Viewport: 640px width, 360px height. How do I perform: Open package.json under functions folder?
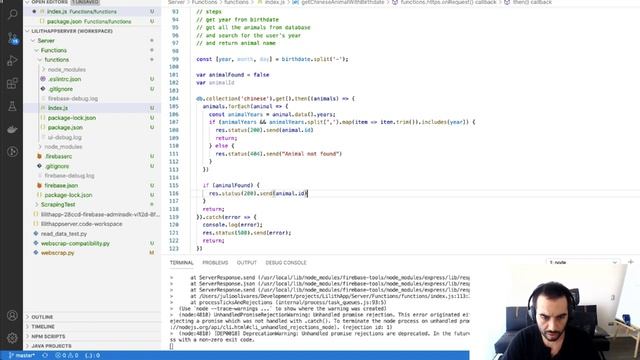(x=65, y=128)
